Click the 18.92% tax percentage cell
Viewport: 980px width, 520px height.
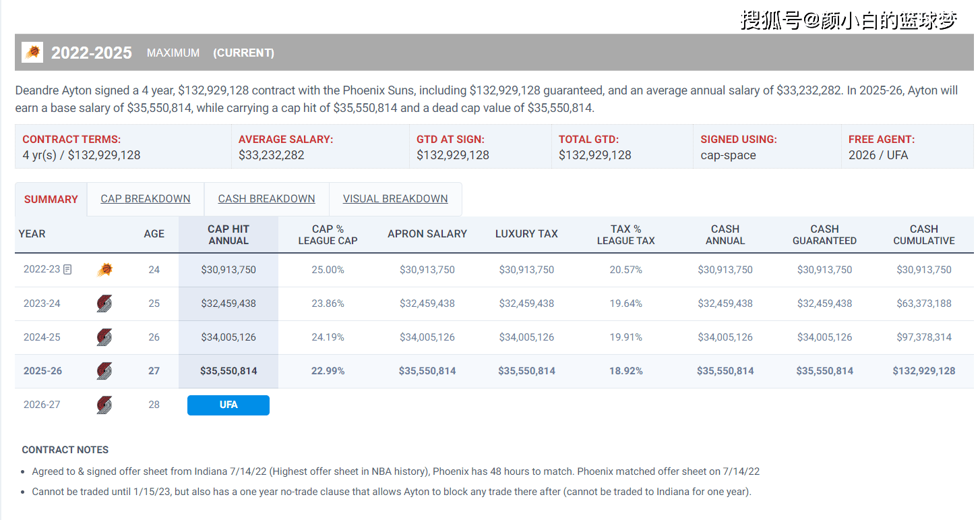[626, 371]
